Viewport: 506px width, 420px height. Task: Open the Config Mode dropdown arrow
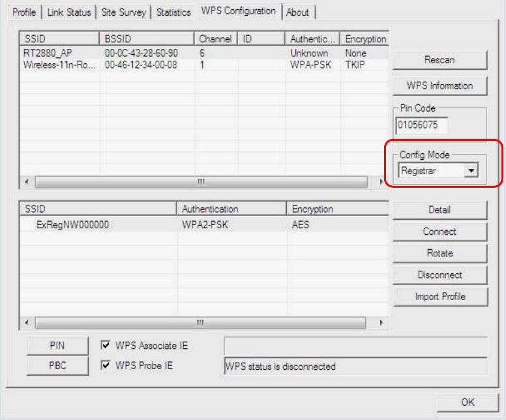pyautogui.click(x=471, y=170)
